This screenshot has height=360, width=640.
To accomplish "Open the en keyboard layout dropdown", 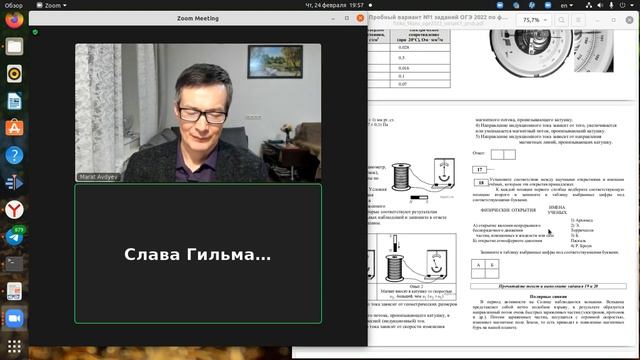I will click(x=567, y=5).
